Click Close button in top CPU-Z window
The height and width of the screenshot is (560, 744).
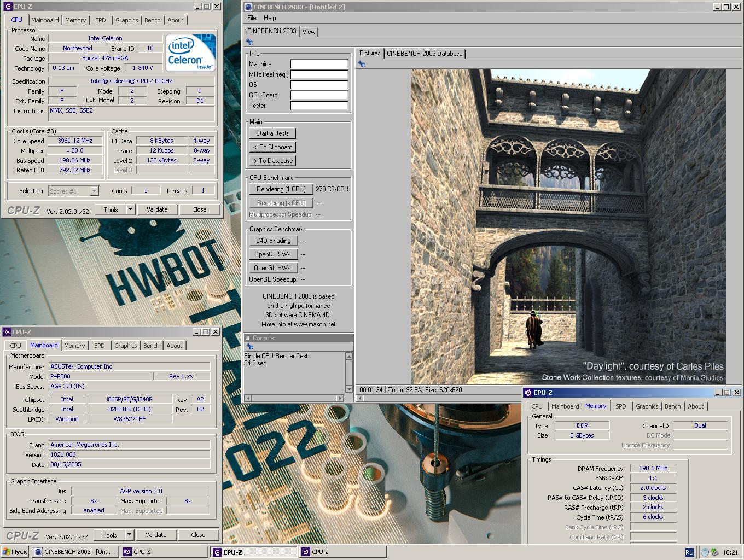point(200,209)
